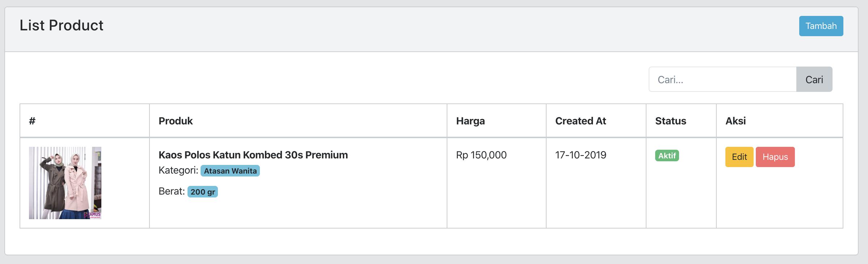
Task: Focus the Cari search input field
Action: pos(722,79)
